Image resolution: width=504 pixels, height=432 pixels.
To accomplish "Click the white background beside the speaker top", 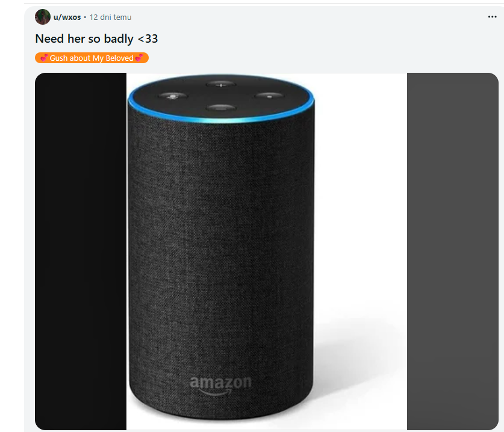I will 360,129.
